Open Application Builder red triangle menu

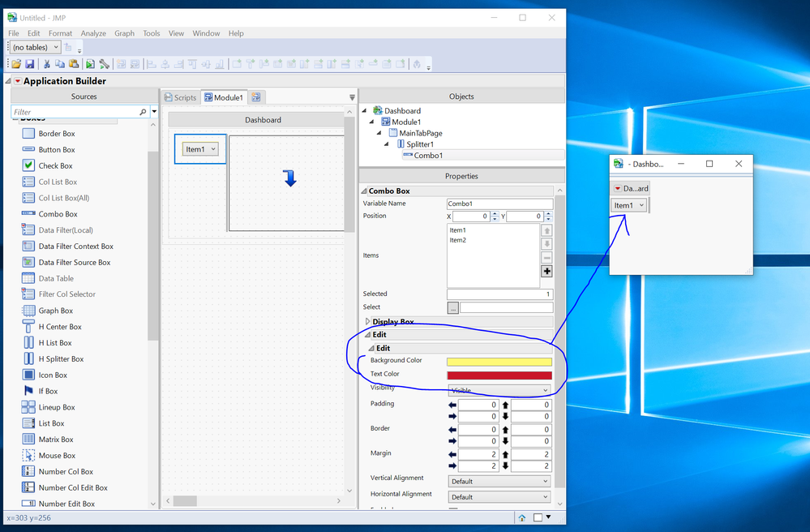[x=18, y=81]
